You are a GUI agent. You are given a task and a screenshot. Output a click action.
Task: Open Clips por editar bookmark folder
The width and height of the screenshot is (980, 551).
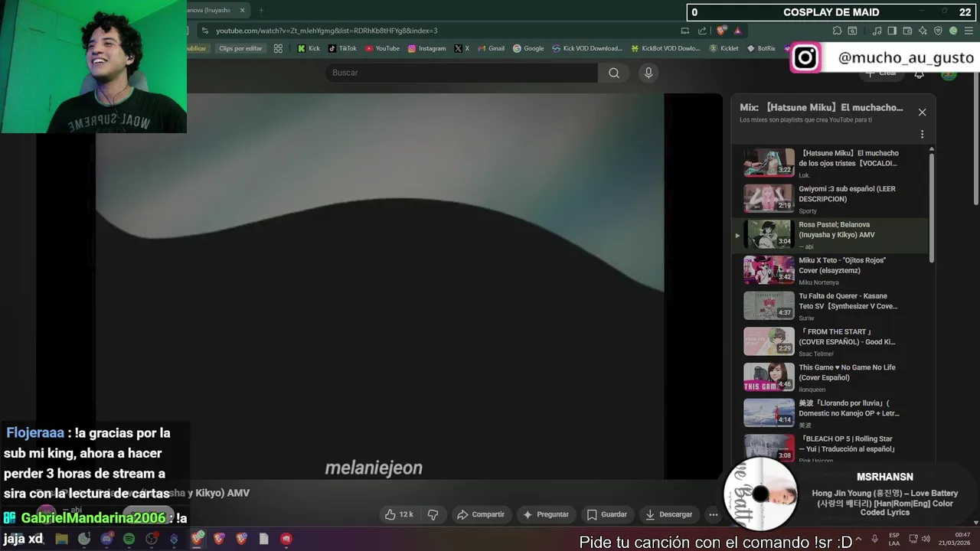(x=240, y=48)
